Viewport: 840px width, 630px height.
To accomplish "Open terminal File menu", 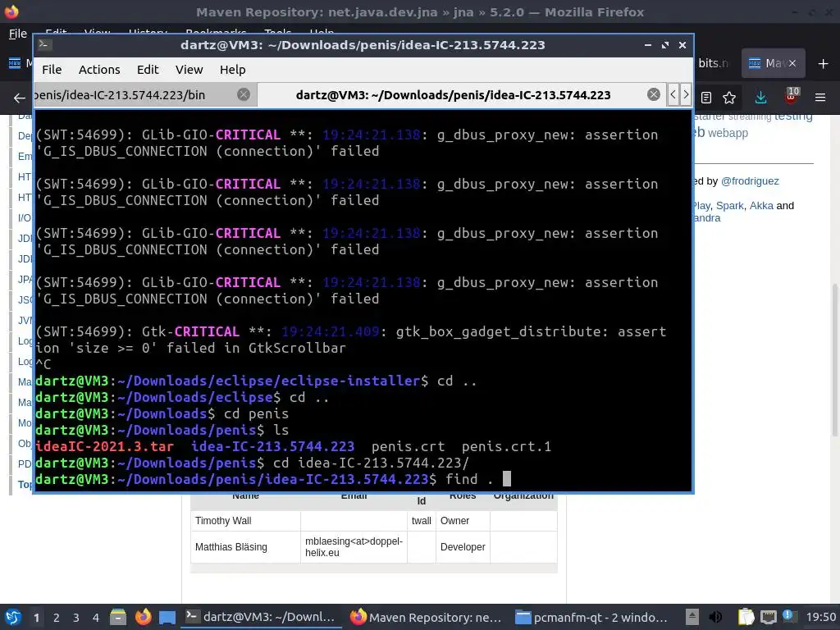I will (x=52, y=70).
